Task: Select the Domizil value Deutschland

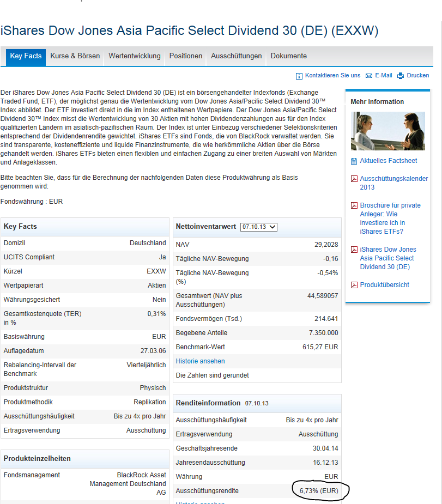Action: coord(148,243)
